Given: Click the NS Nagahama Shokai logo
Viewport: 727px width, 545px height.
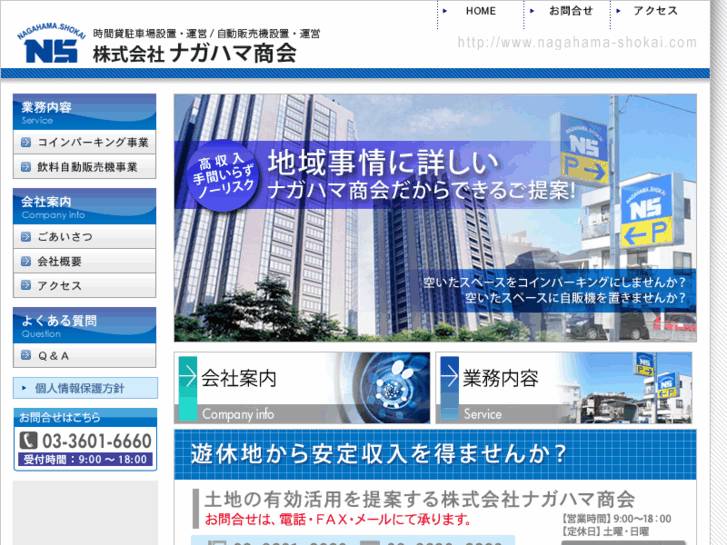Looking at the screenshot, I should point(51,43).
